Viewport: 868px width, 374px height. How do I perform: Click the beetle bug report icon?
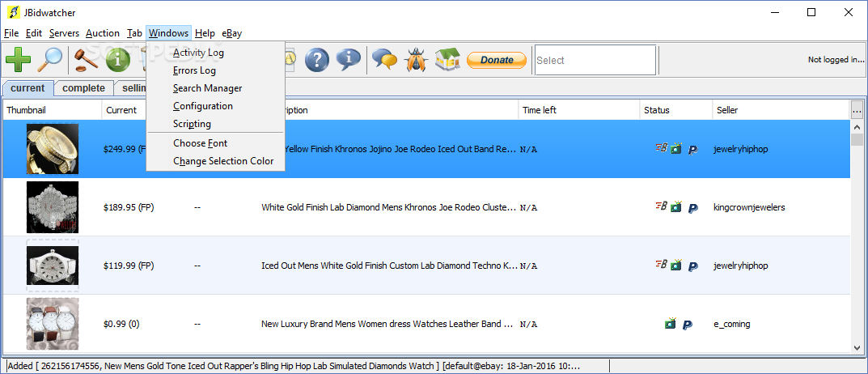(x=417, y=60)
